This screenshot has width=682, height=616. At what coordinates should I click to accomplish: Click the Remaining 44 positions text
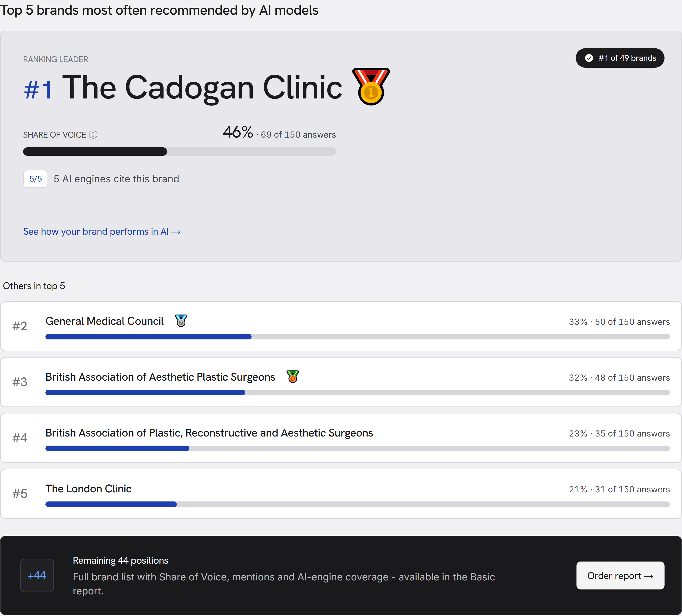coord(120,560)
